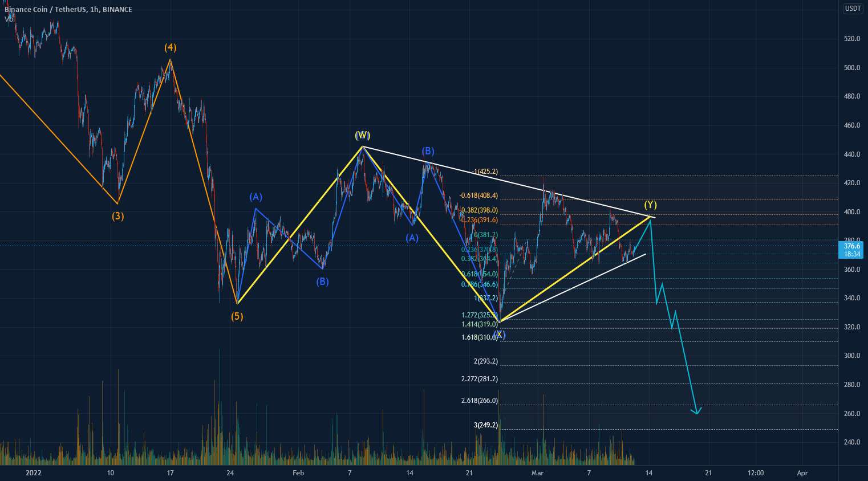Open the USDT currency selector

853,8
